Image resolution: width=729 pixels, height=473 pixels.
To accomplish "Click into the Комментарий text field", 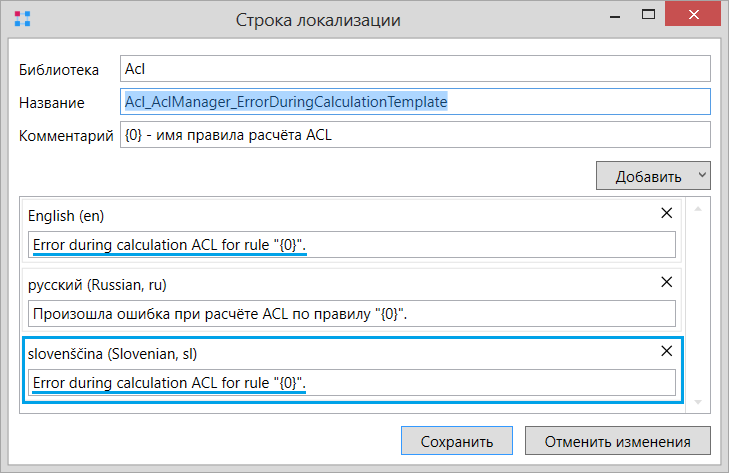I will [415, 135].
